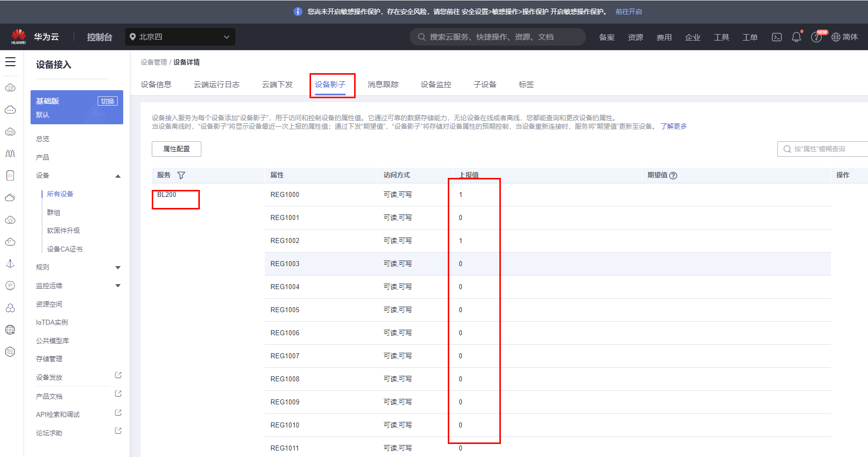Viewport: 868px width, 457px height.
Task: Open the external link icon next to API检索和调试
Action: point(118,412)
